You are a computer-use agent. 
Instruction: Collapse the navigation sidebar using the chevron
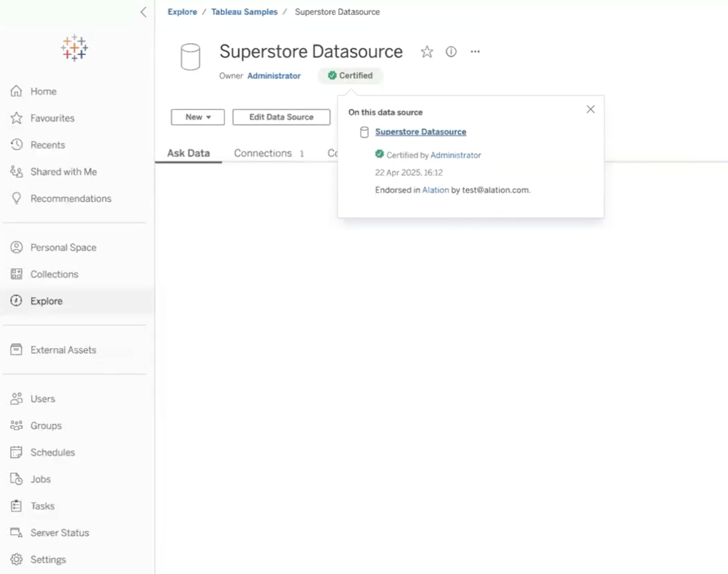pos(143,12)
